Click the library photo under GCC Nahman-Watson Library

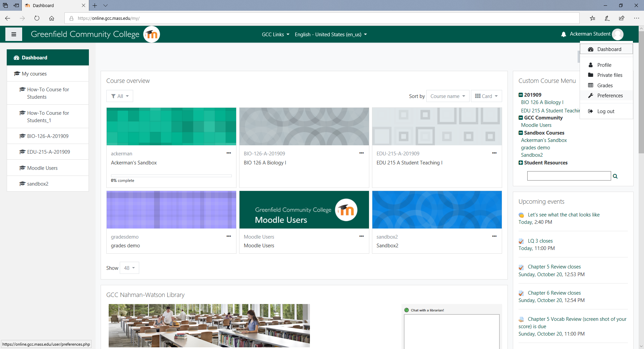pyautogui.click(x=209, y=326)
